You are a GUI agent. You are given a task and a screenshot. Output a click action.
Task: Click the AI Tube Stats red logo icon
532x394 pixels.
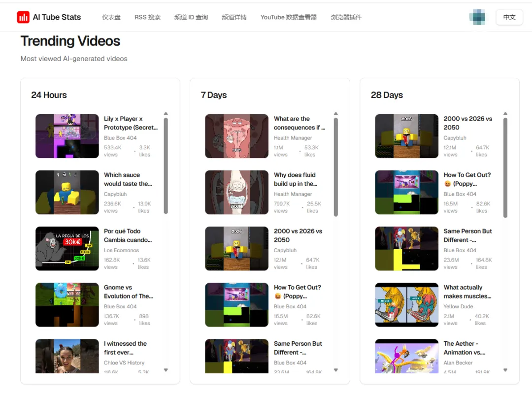pos(23,17)
